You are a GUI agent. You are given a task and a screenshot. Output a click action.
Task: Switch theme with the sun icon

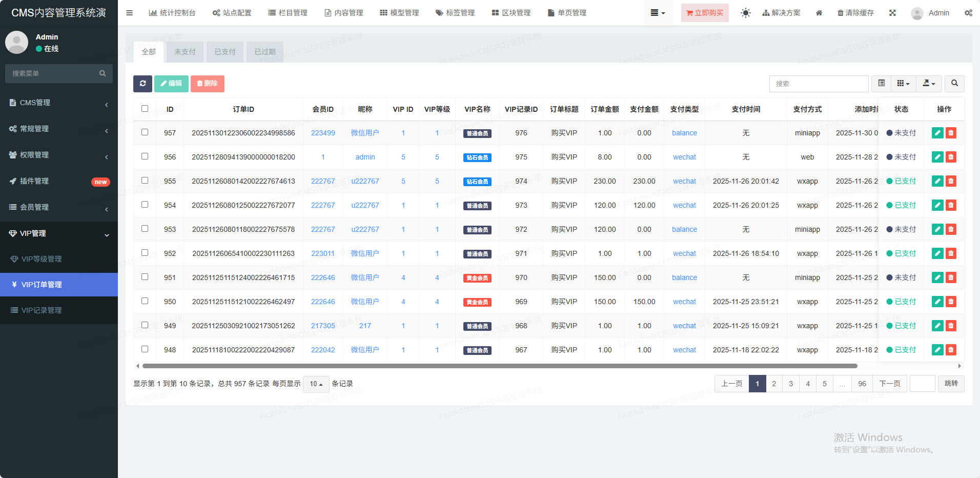point(745,13)
